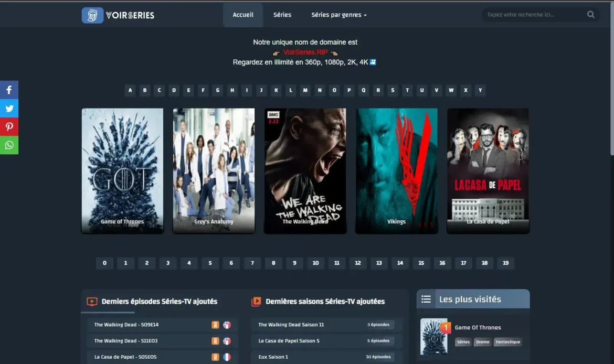Open the Séries par genres dropdown
The image size is (614, 364).
(338, 15)
